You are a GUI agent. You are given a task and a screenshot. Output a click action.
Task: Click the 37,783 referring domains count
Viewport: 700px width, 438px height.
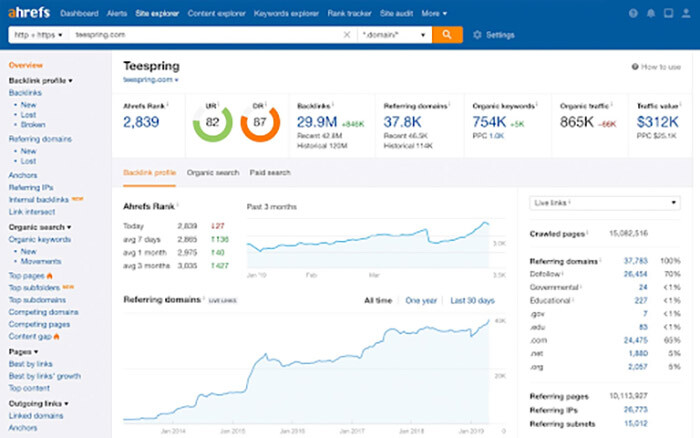(635, 261)
